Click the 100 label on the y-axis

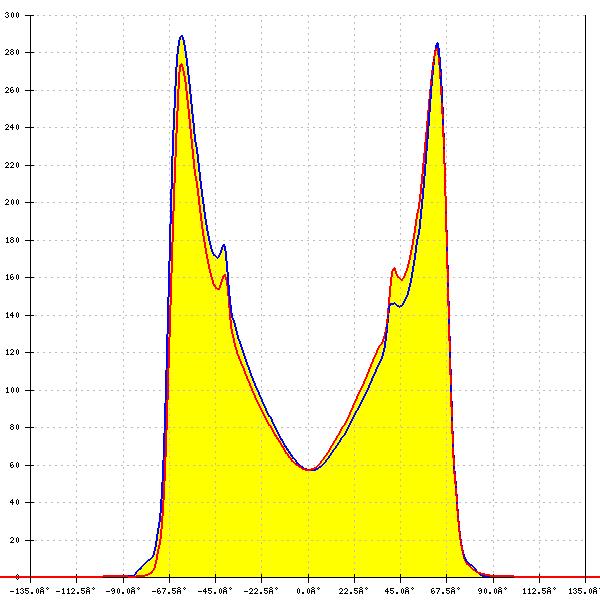tap(12, 390)
